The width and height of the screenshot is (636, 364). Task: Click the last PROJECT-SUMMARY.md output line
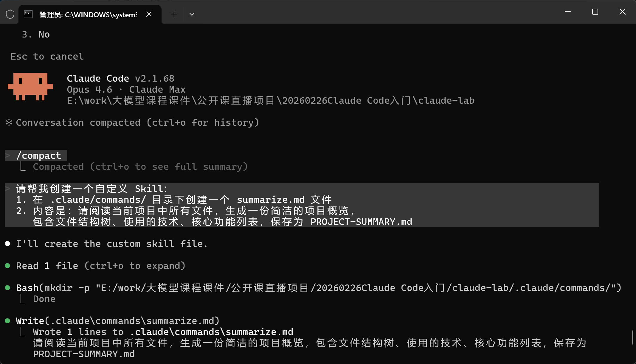coord(84,354)
